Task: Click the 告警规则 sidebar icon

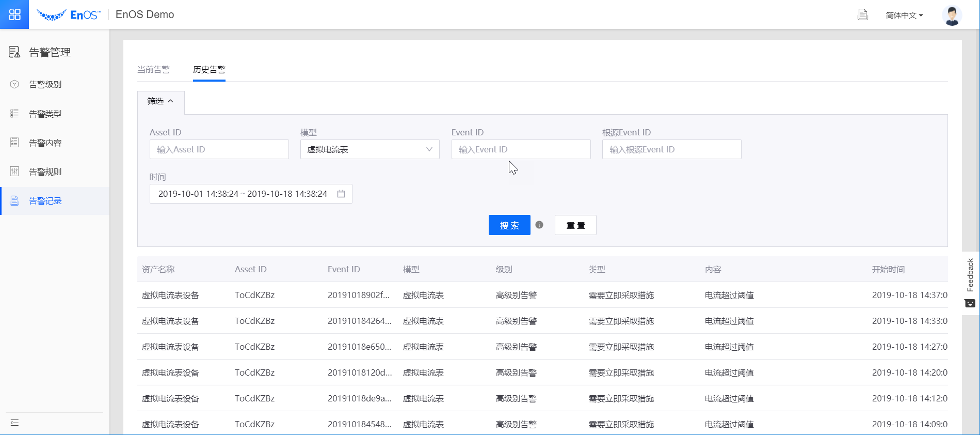Action: click(x=14, y=172)
